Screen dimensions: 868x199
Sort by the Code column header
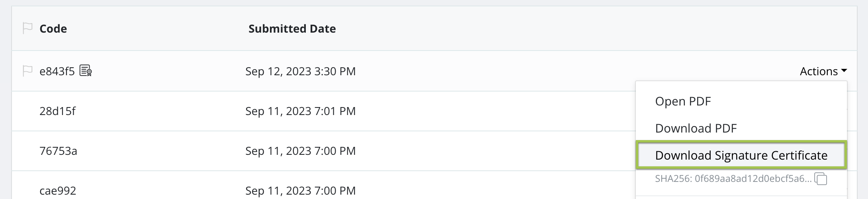point(53,29)
